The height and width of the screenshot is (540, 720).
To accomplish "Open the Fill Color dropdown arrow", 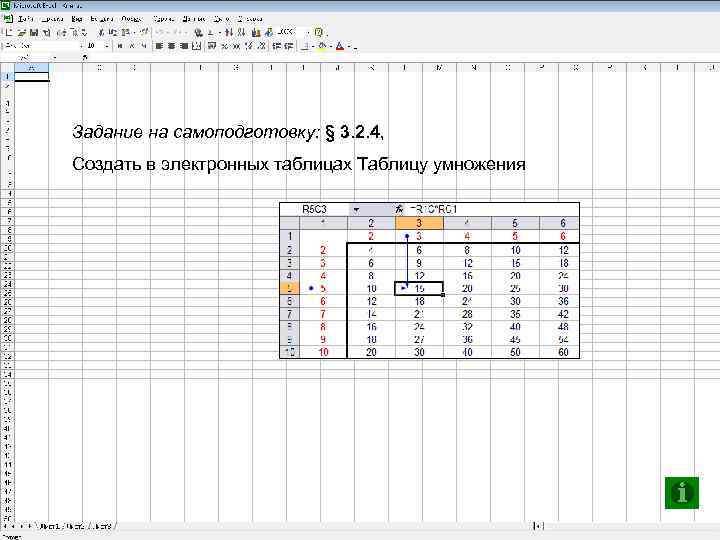I will pyautogui.click(x=331, y=46).
